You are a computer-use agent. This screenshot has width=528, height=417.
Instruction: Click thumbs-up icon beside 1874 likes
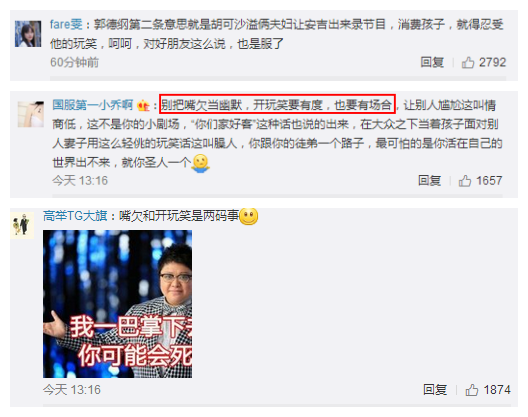pos(472,390)
